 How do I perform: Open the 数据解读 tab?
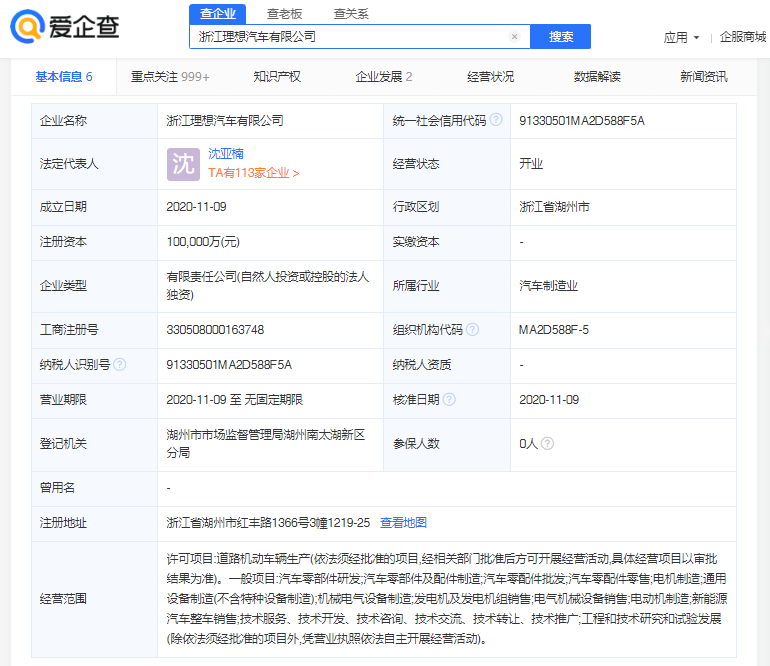(x=597, y=77)
